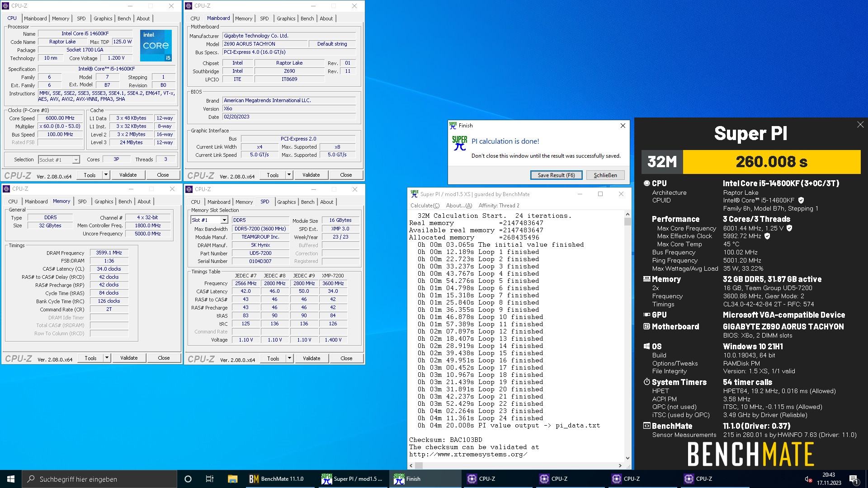This screenshot has width=868, height=488.
Task: Click the BenchMate section icon in result panel
Action: 646,426
